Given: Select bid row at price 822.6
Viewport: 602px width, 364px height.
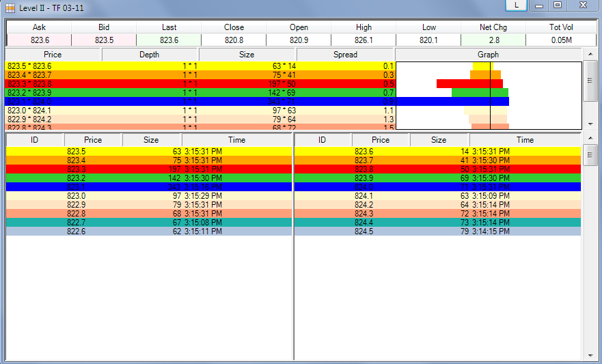Looking at the screenshot, I should click(149, 232).
